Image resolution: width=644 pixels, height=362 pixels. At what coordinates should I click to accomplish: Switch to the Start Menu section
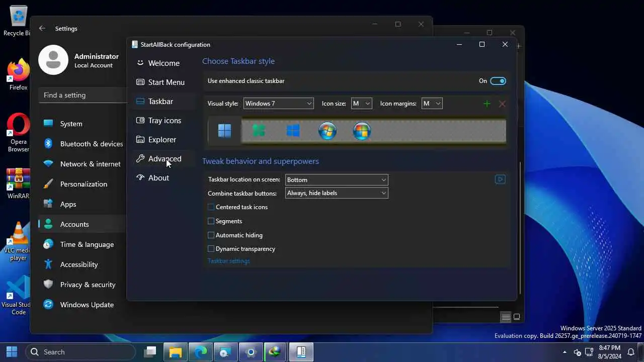(164, 82)
